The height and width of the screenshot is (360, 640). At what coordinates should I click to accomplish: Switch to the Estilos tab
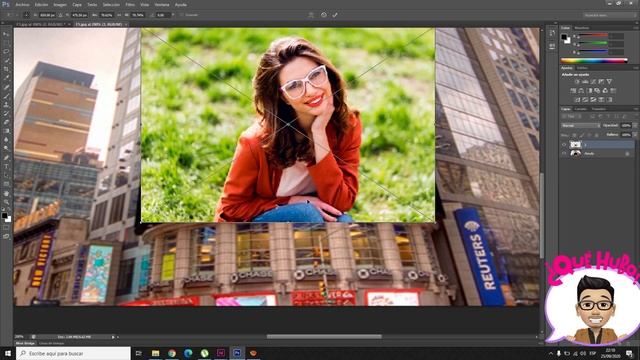tap(582, 68)
